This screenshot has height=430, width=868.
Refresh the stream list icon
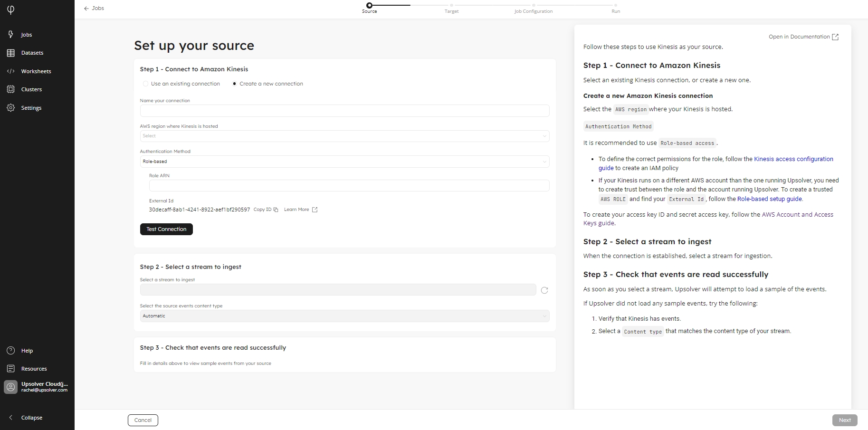click(x=544, y=290)
